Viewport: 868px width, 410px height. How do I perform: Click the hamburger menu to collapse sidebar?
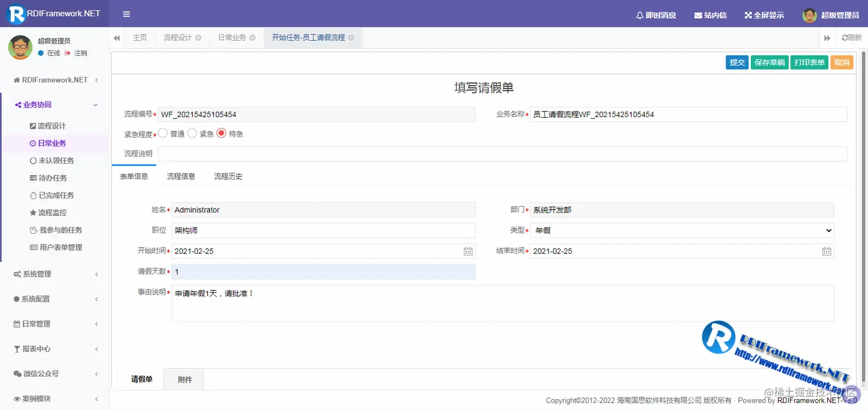(126, 14)
